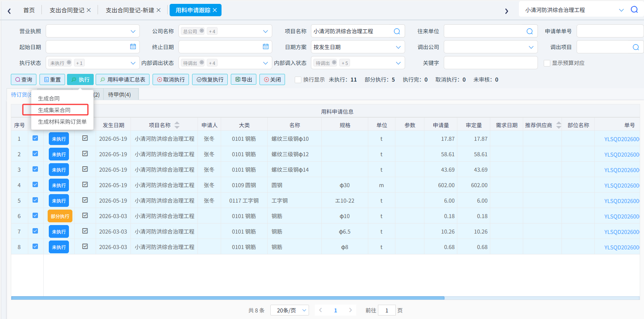Click the search icon in 调出项目 field

point(636,47)
